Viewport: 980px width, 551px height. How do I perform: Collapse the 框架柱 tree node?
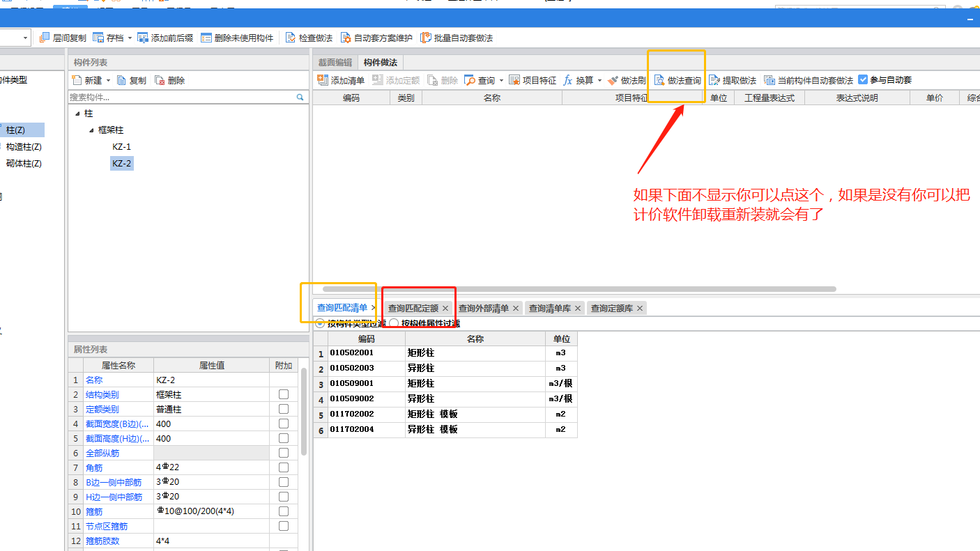[x=91, y=130]
